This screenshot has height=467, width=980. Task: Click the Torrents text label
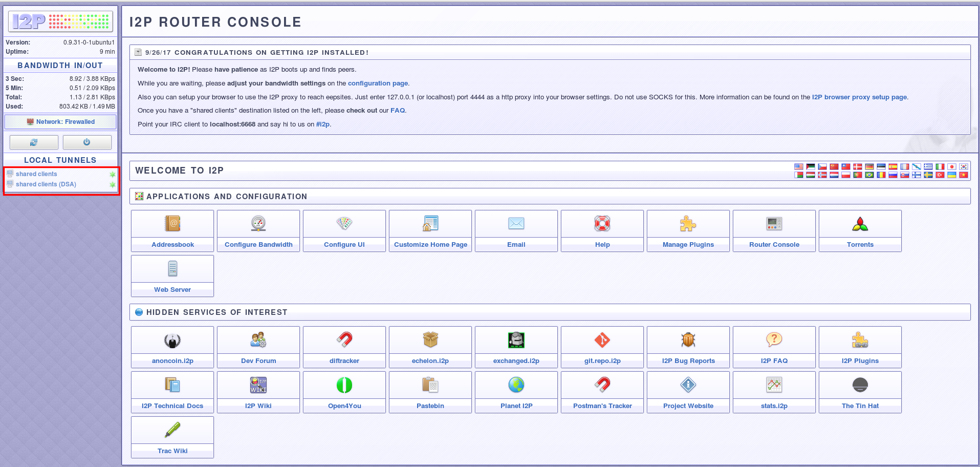coord(860,245)
